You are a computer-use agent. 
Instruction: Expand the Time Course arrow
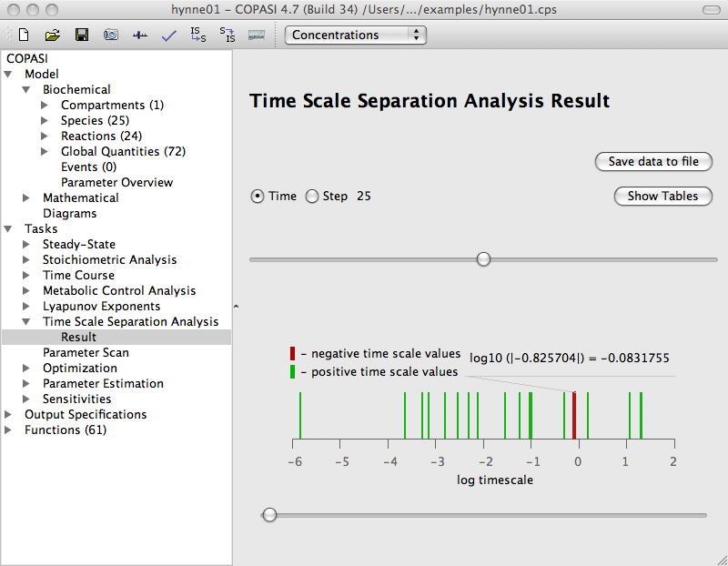[x=26, y=275]
